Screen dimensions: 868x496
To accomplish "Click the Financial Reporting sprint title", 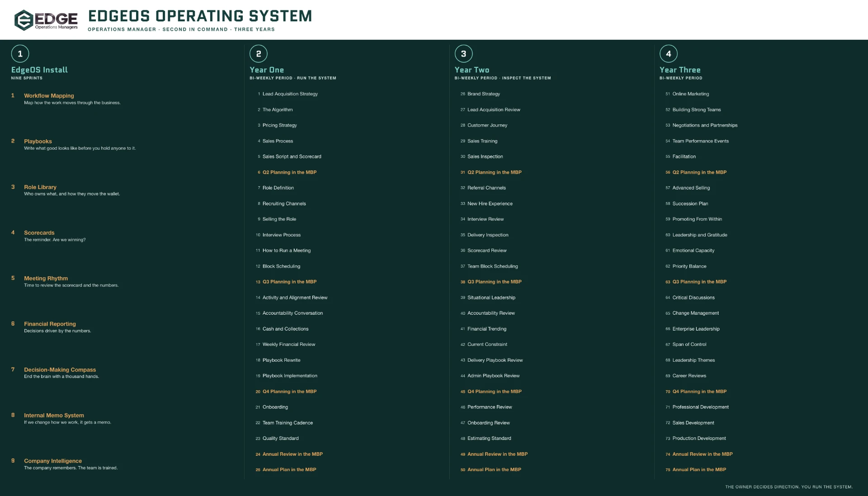I will click(50, 324).
